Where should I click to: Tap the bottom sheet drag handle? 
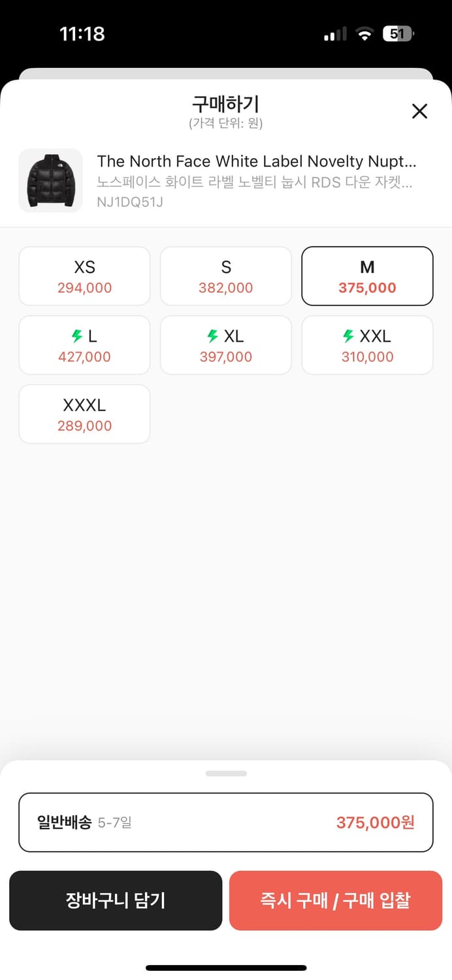pyautogui.click(x=226, y=774)
